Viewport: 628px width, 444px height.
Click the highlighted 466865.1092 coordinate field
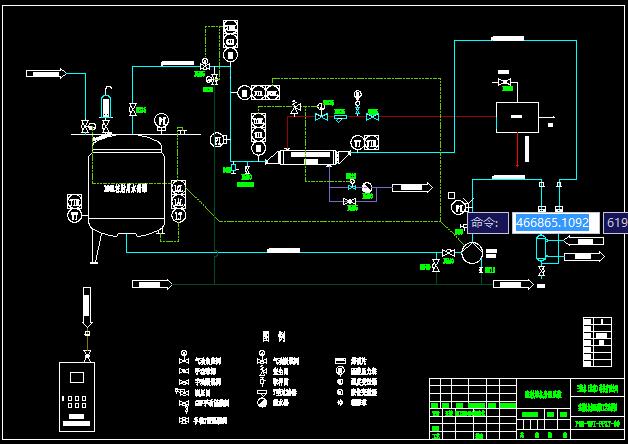click(x=552, y=223)
